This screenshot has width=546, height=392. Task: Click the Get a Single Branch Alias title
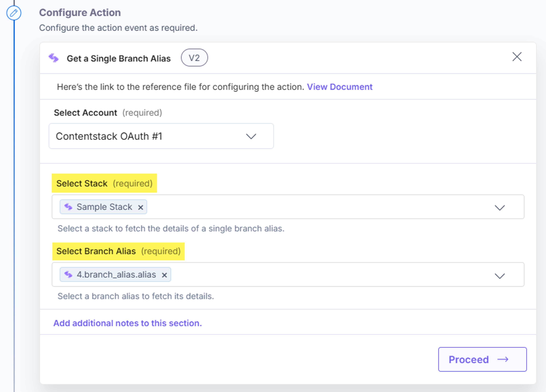pyautogui.click(x=119, y=59)
